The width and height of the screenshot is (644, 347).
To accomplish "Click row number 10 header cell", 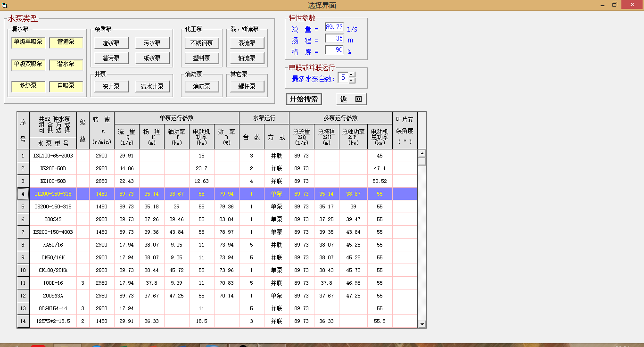I will pos(23,270).
